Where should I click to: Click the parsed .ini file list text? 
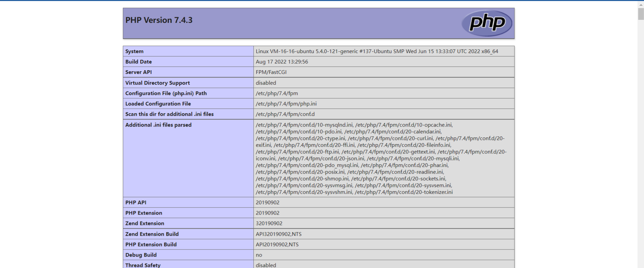click(x=381, y=159)
